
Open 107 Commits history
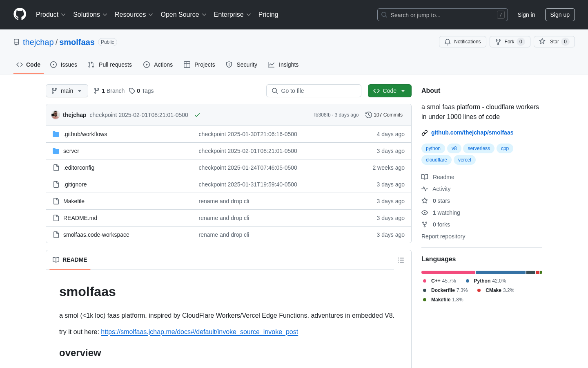click(384, 115)
